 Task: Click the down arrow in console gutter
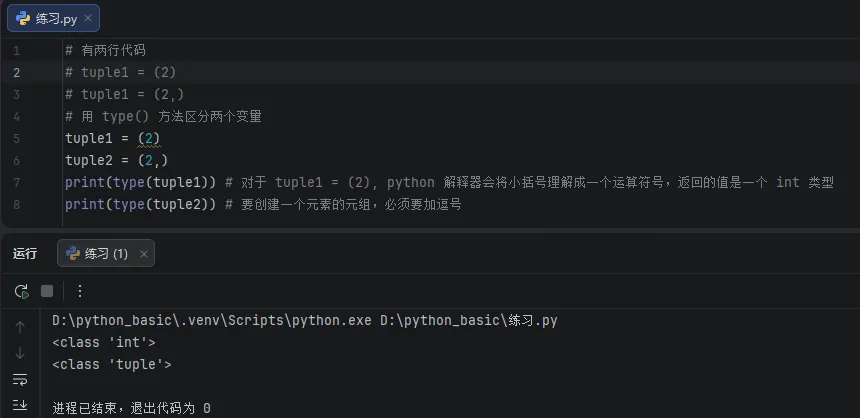[20, 353]
